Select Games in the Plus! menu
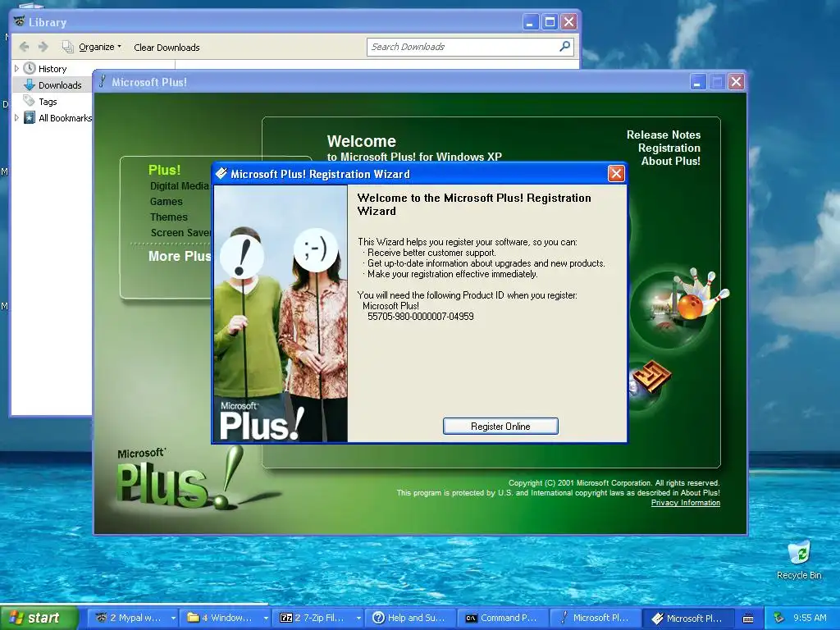Viewport: 840px width, 630px height. [x=166, y=202]
